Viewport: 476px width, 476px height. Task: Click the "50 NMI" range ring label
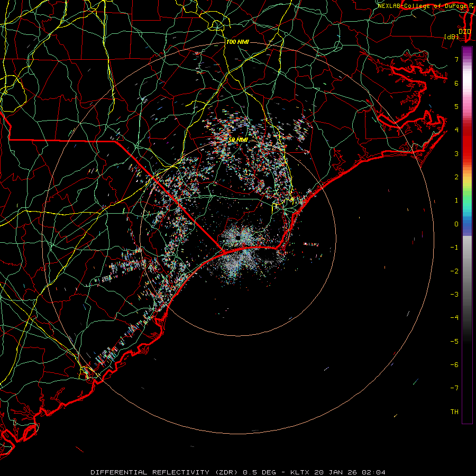tap(239, 140)
